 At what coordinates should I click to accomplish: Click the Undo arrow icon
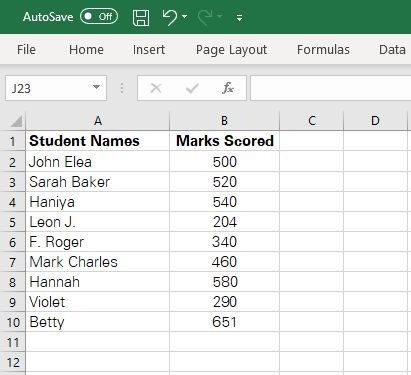170,17
